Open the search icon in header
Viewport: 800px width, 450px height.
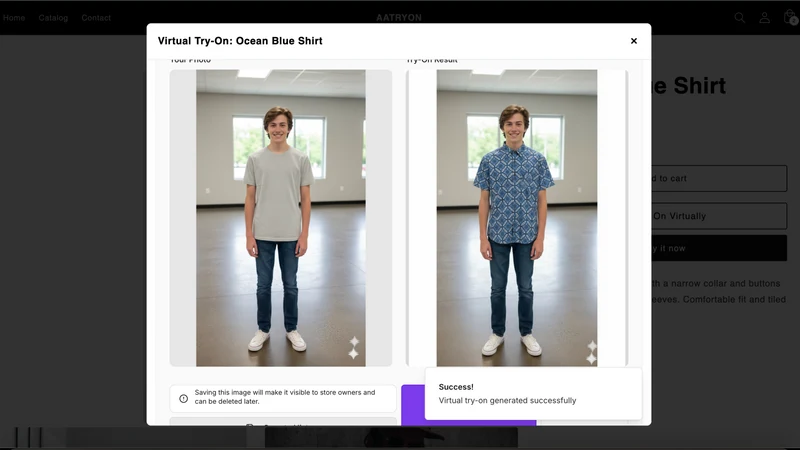click(x=740, y=18)
